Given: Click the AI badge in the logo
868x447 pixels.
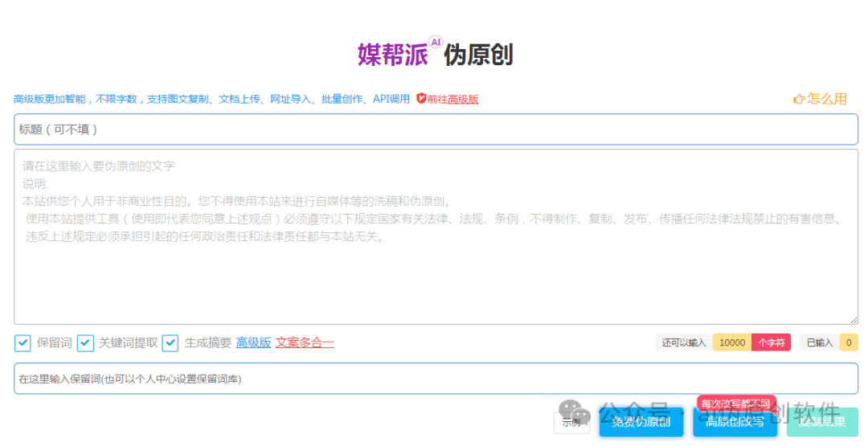Looking at the screenshot, I should (x=436, y=42).
